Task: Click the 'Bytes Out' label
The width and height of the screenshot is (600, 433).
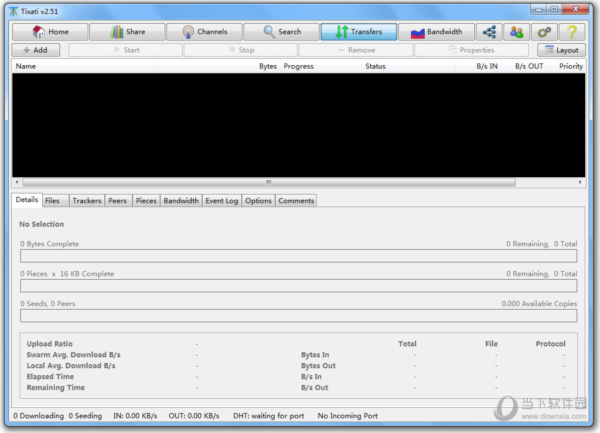Action: tap(318, 366)
